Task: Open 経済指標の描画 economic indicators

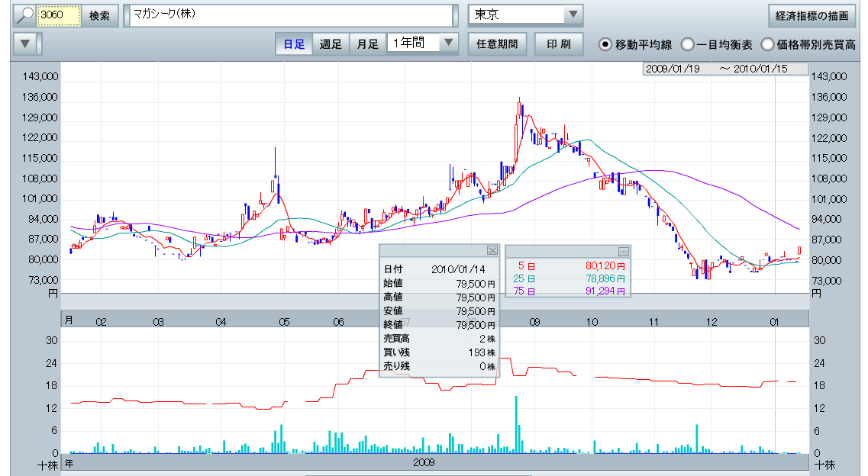Action: [812, 15]
